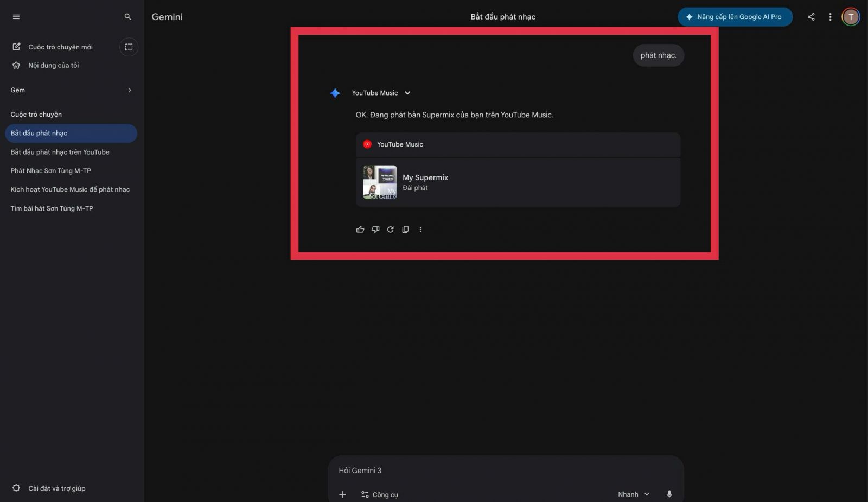Click the My Supermix album thumbnail
Viewport: 868px width, 502px height.
coord(380,182)
